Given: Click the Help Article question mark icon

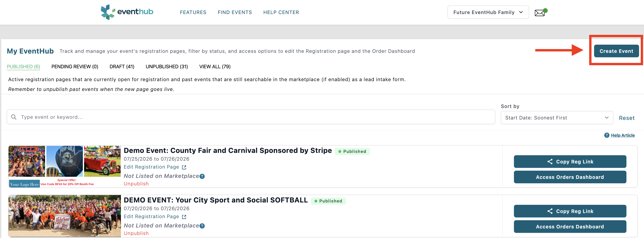Looking at the screenshot, I should tap(607, 135).
